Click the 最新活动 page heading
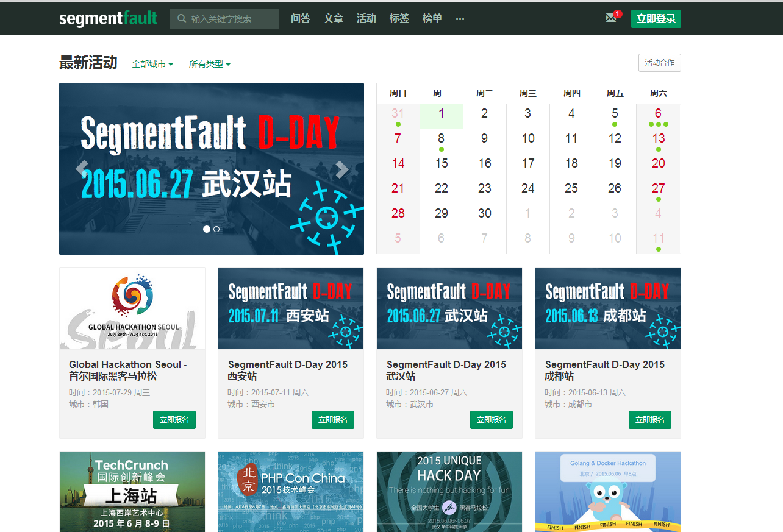Image resolution: width=783 pixels, height=532 pixels. tap(88, 62)
